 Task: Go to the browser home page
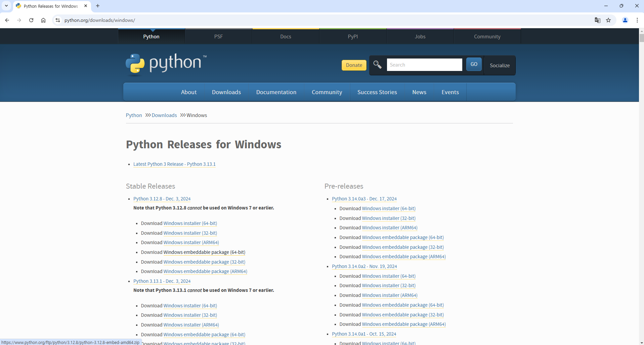43,20
